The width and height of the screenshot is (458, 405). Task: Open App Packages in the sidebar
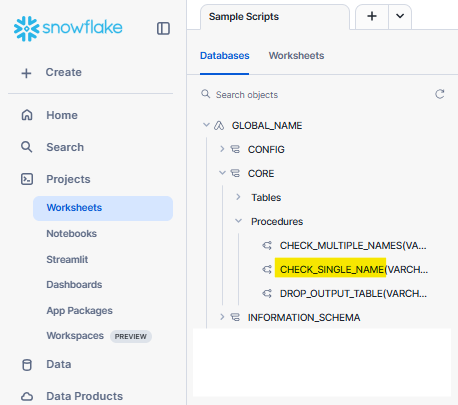point(79,311)
